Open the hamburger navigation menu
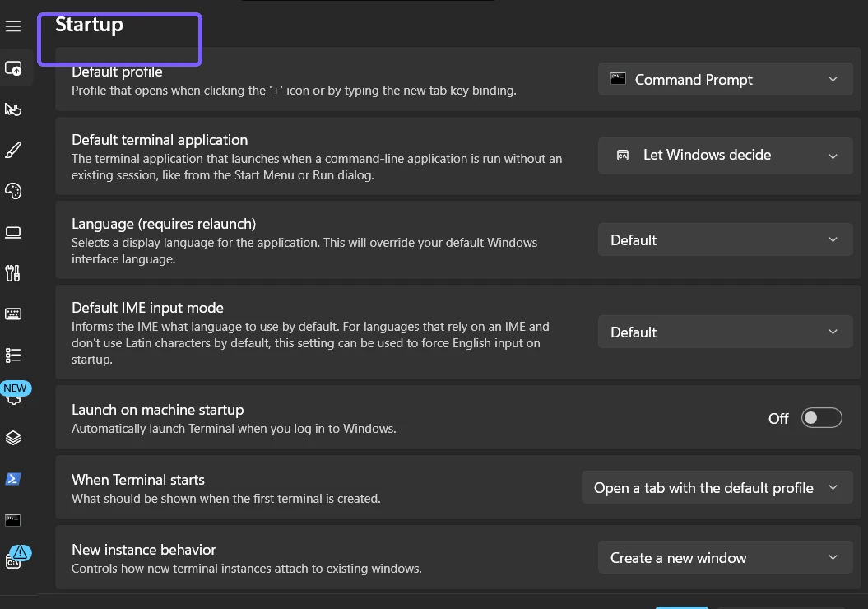The height and width of the screenshot is (609, 868). (x=13, y=26)
